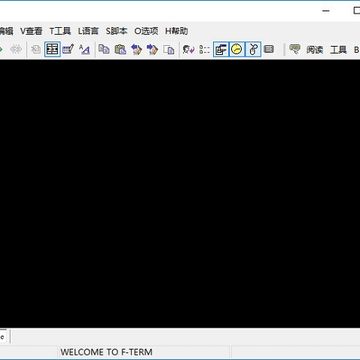Click the 阅读 toolbar button
The width and height of the screenshot is (360, 360).
click(315, 50)
